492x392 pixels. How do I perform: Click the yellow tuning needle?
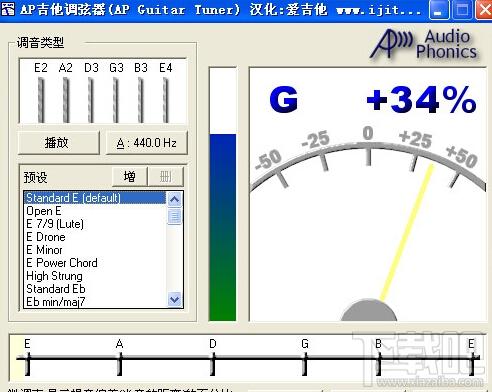pyautogui.click(x=407, y=233)
